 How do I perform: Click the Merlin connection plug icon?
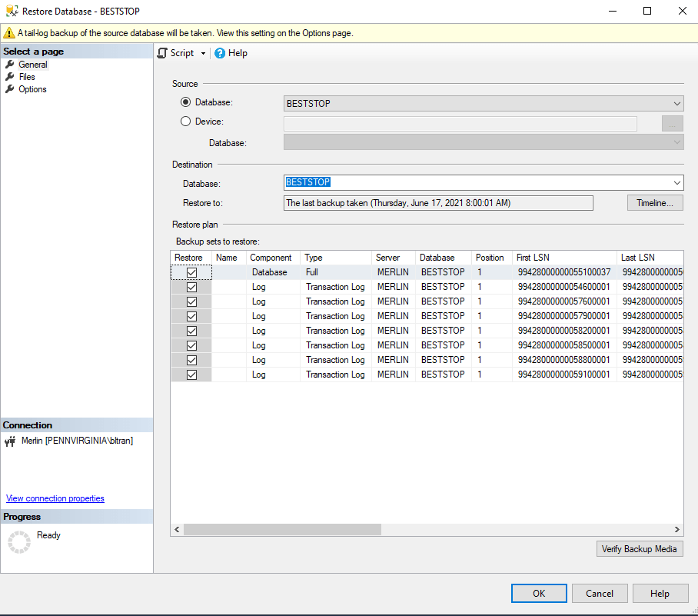pos(11,441)
